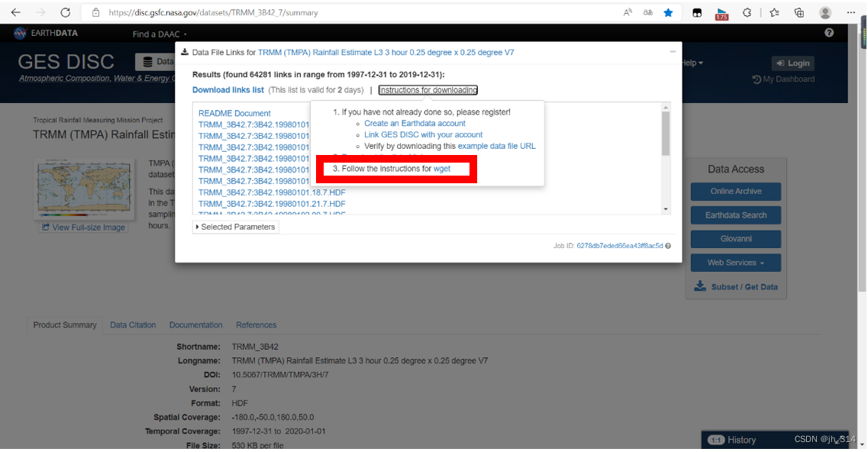Open the Find a DAAC dropdown
The image size is (868, 452).
pos(160,34)
